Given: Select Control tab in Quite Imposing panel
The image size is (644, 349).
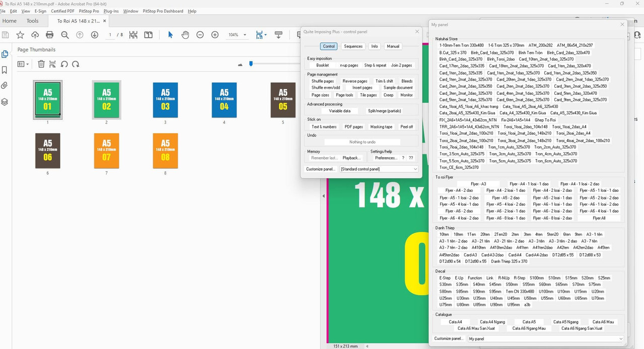Looking at the screenshot, I should tap(329, 46).
